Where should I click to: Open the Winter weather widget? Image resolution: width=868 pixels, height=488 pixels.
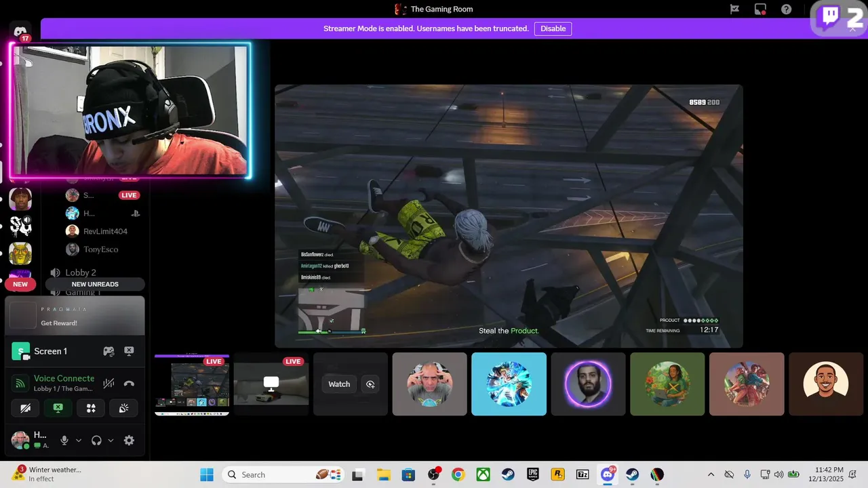coord(46,474)
